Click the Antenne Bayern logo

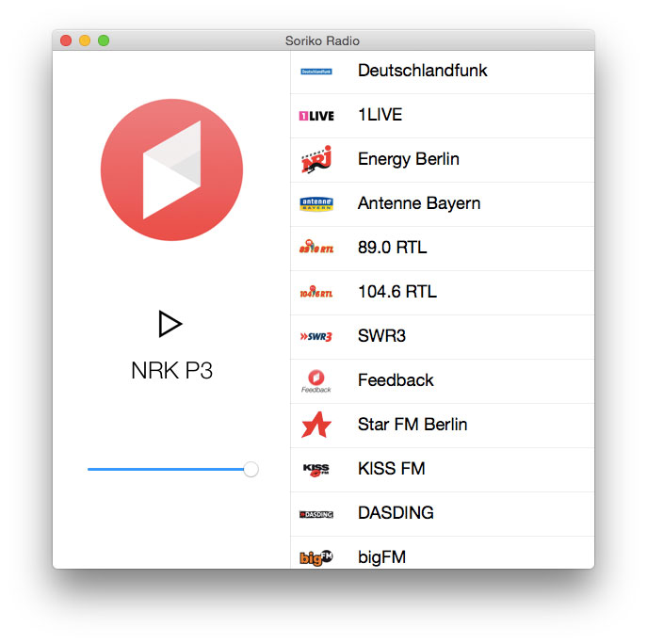click(316, 203)
